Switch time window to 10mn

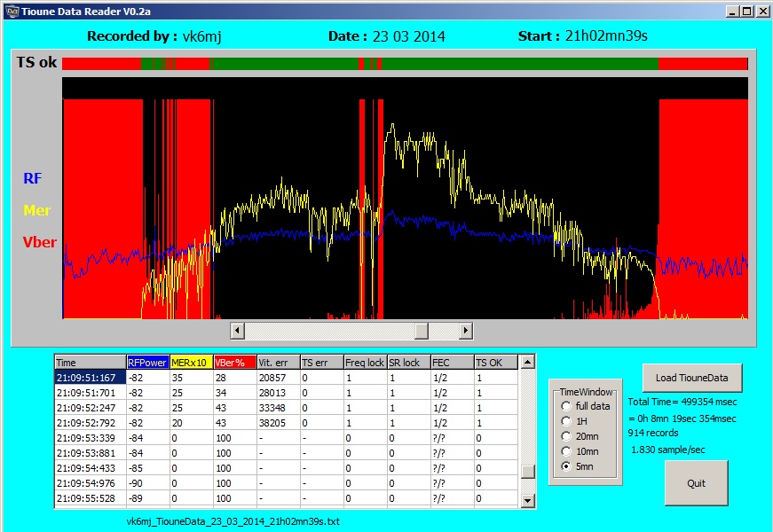pos(566,451)
